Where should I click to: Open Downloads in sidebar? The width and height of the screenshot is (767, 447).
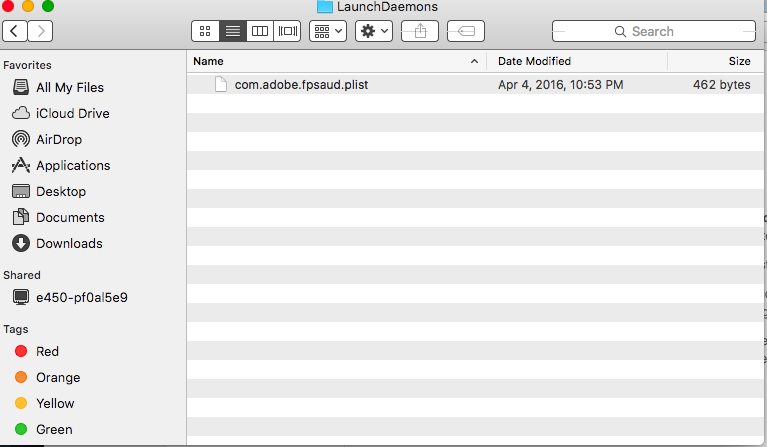point(69,243)
